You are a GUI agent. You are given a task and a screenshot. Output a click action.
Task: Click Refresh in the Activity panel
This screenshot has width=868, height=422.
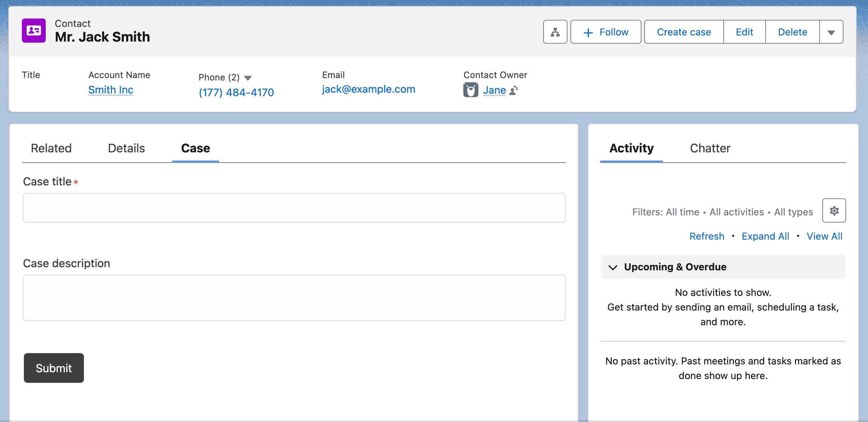click(707, 236)
